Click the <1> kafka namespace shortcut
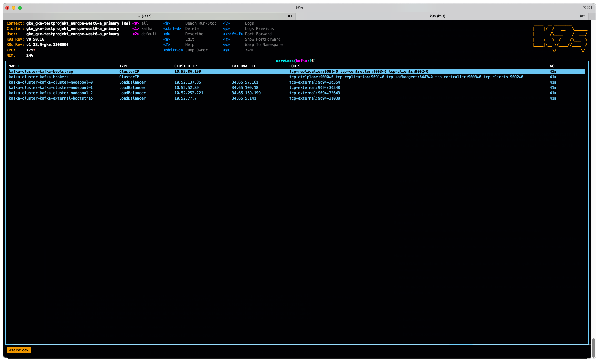Viewport: 600px width, 364px height. tap(142, 29)
